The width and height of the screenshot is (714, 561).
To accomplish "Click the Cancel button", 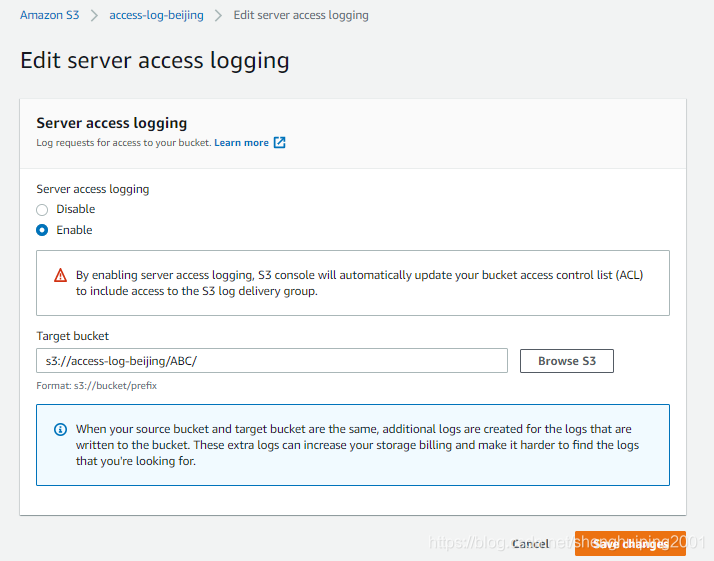I will click(530, 544).
